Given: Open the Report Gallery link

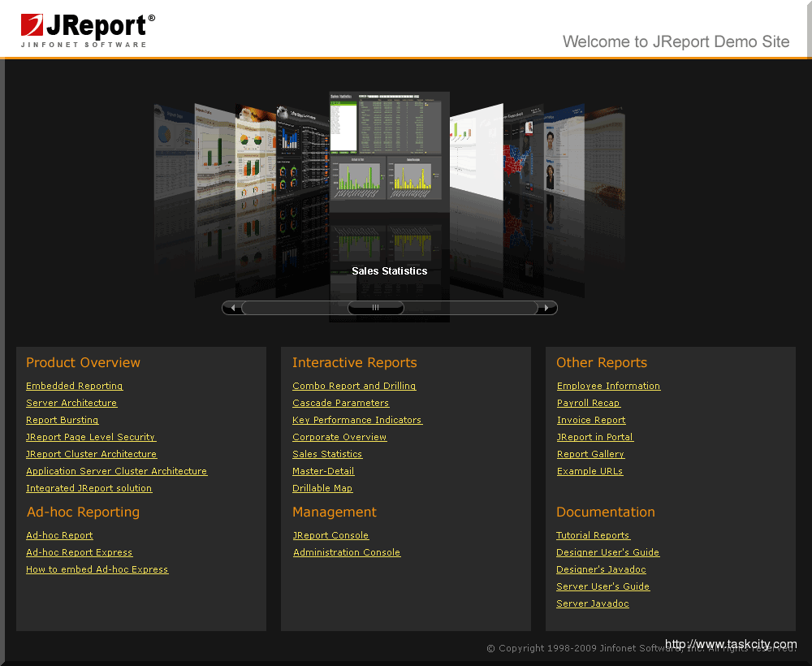Looking at the screenshot, I should pos(591,454).
